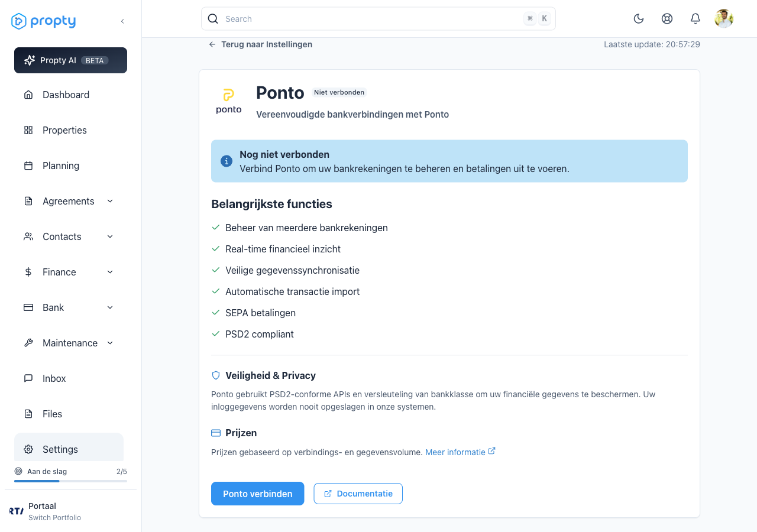Screen dimensions: 757x532
Task: Click the Bank card icon
Action: click(28, 307)
